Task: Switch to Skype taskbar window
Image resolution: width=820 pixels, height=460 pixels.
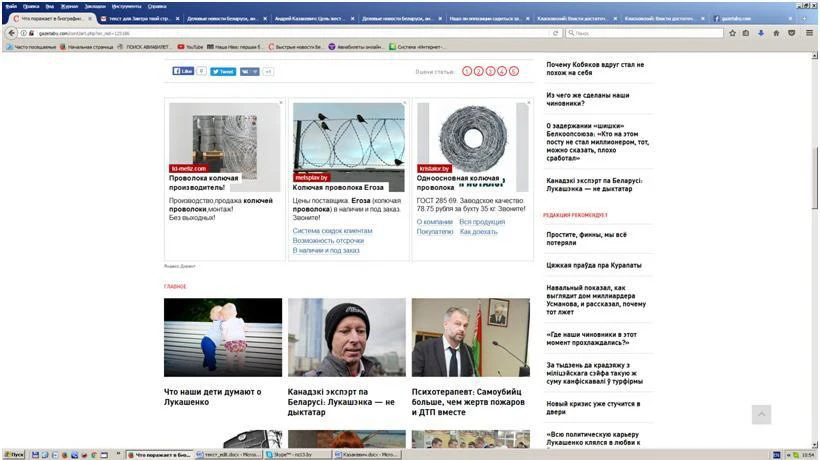Action: (x=298, y=455)
